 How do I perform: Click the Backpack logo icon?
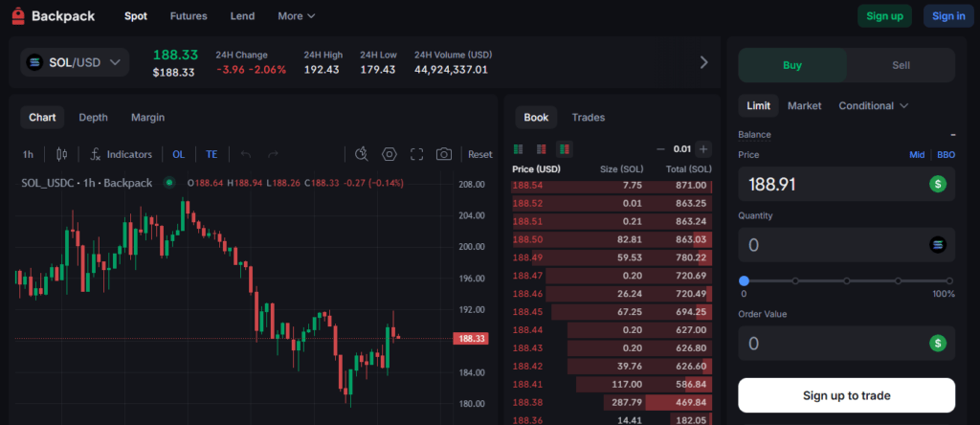(x=18, y=16)
